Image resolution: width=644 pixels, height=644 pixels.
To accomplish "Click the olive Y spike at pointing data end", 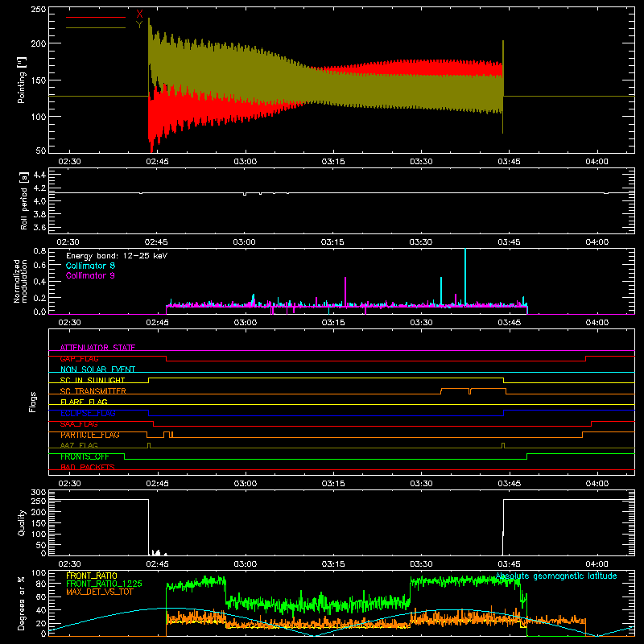I will coord(502,87).
